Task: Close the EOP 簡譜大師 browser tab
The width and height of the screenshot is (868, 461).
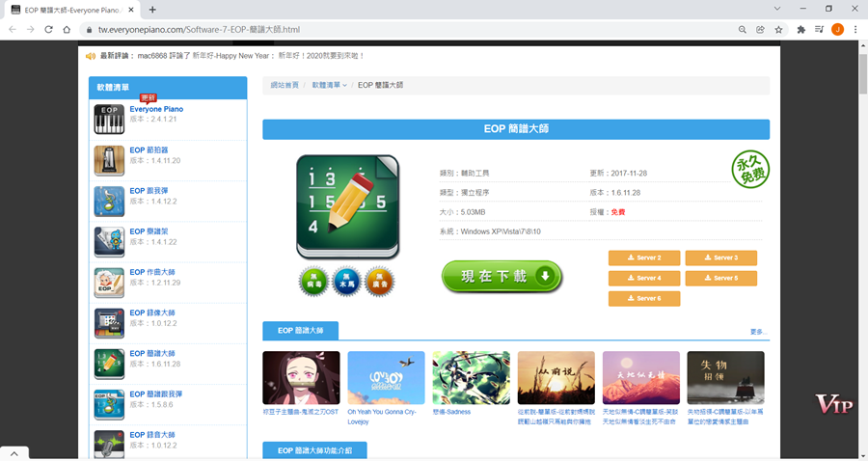Action: (x=131, y=10)
